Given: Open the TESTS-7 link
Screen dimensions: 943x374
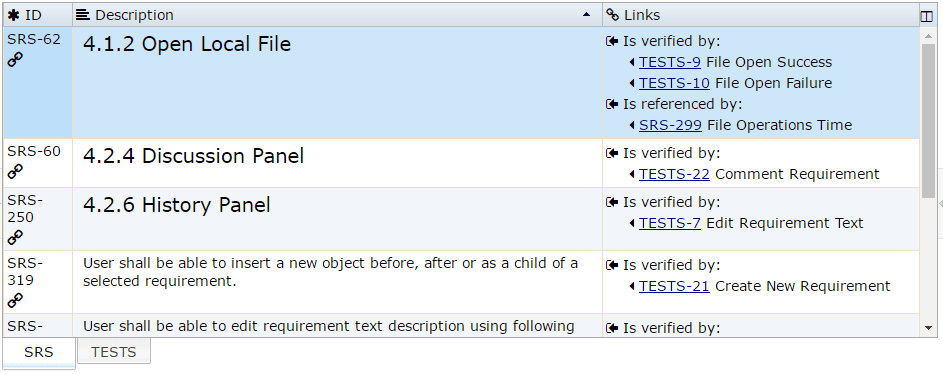Looking at the screenshot, I should click(x=669, y=223).
